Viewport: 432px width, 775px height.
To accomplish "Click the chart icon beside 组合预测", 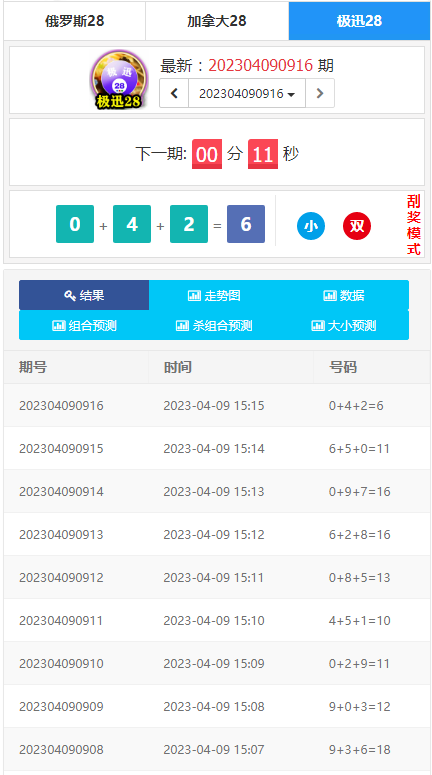I will point(59,326).
